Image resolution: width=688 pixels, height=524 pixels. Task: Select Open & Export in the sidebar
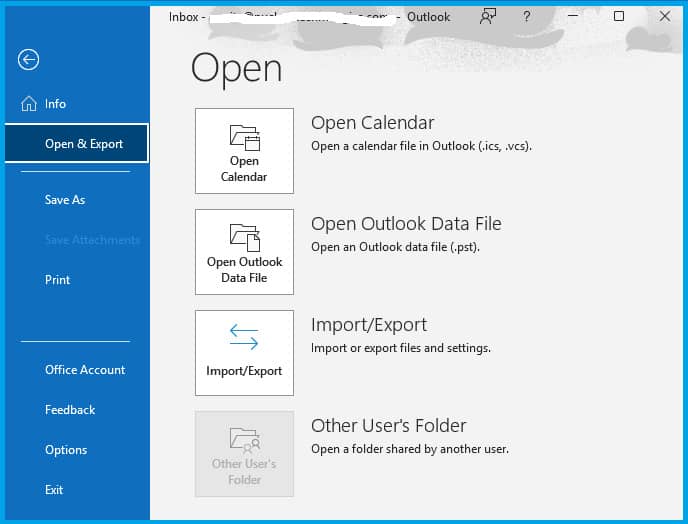coord(77,144)
